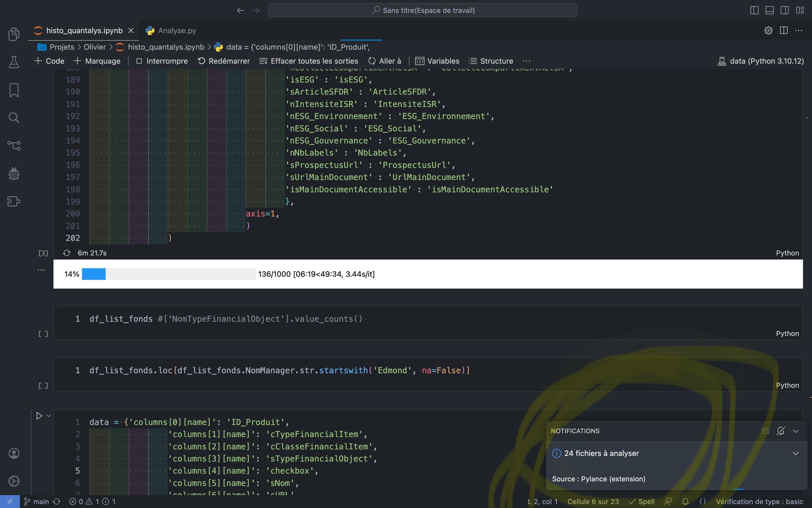812x508 pixels.
Task: Toggle the Spell checker in status bar
Action: (643, 501)
